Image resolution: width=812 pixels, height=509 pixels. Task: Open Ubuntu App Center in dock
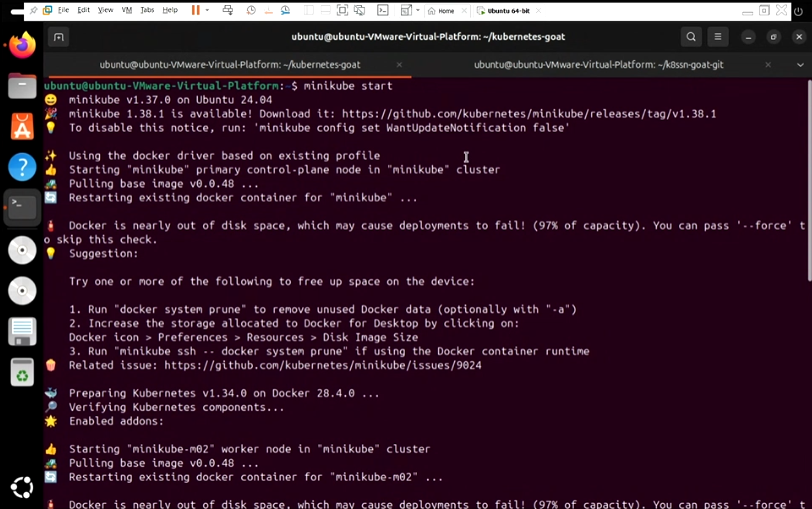coord(22,126)
